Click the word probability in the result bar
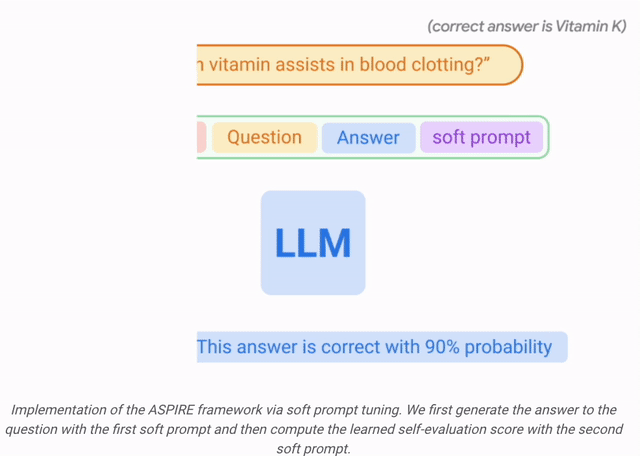This screenshot has height=456, width=640. point(508,347)
